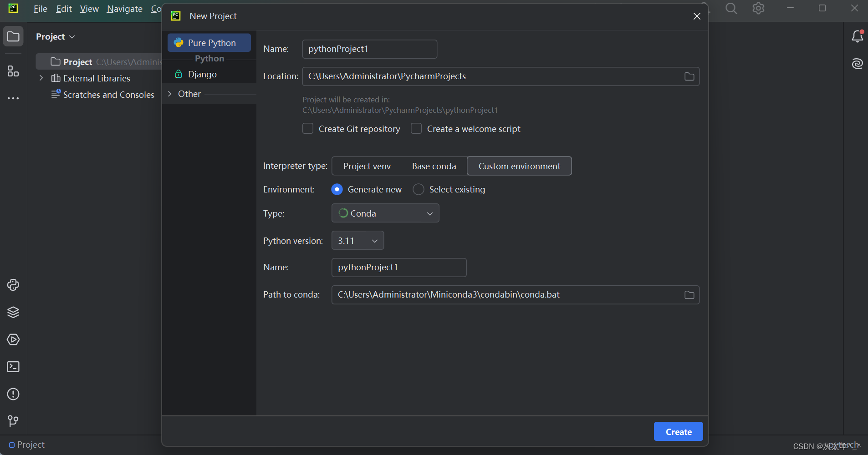Click PyCharm logo in main window
The height and width of the screenshot is (455, 868).
click(x=13, y=8)
